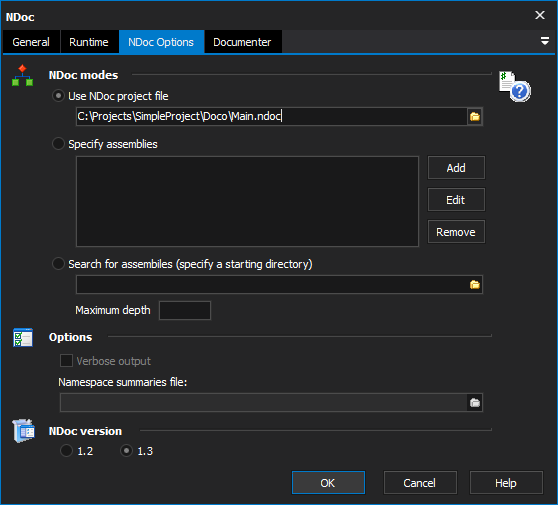
Task: Browse for NDoc project file folder icon
Action: pos(475,116)
